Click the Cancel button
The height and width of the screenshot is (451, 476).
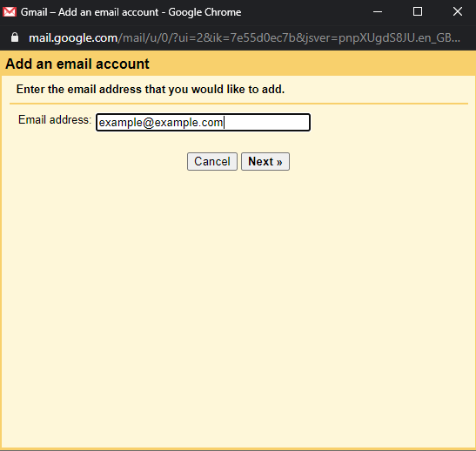(211, 162)
